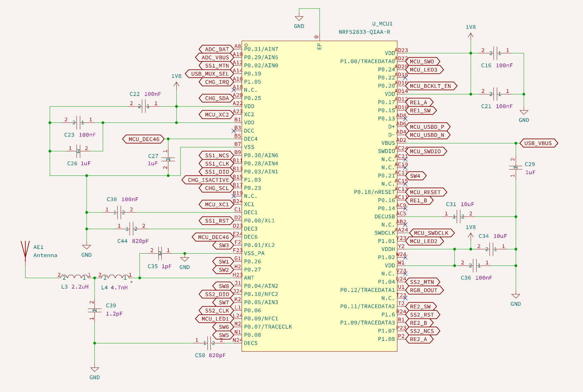This screenshot has height=392, width=583.
Task: Click the MCU_DEC46 label at DEC4 pin
Action: click(143, 139)
